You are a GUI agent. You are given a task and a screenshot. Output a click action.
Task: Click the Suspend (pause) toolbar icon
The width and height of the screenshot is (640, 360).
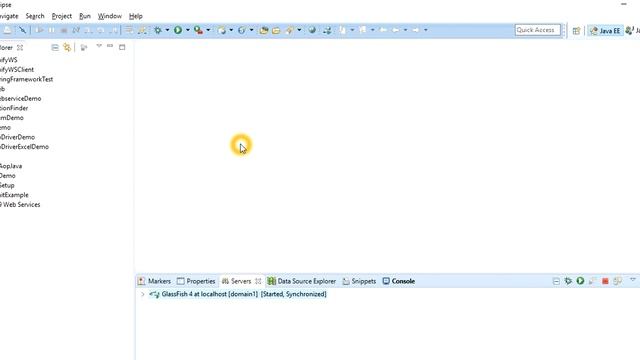click(51, 30)
